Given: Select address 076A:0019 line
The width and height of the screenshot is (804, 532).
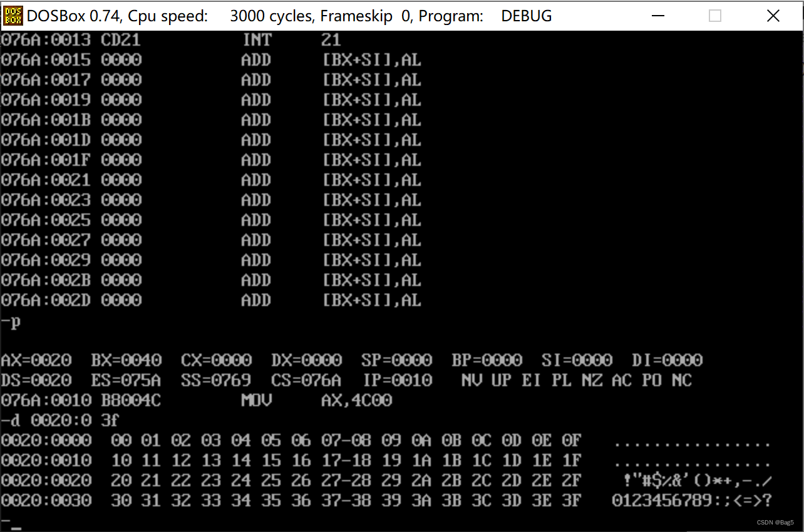Looking at the screenshot, I should [x=211, y=100].
